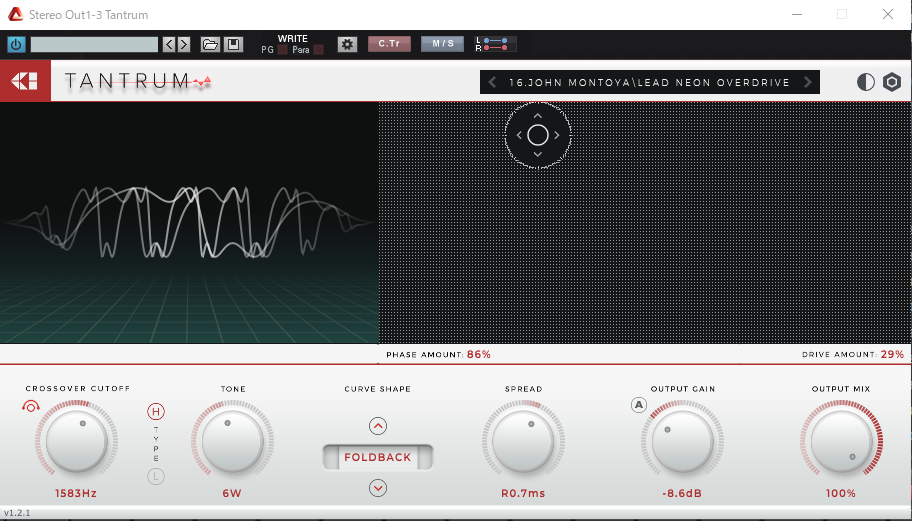The image size is (912, 521).
Task: Close the Tantrum plugin window
Action: [x=888, y=14]
